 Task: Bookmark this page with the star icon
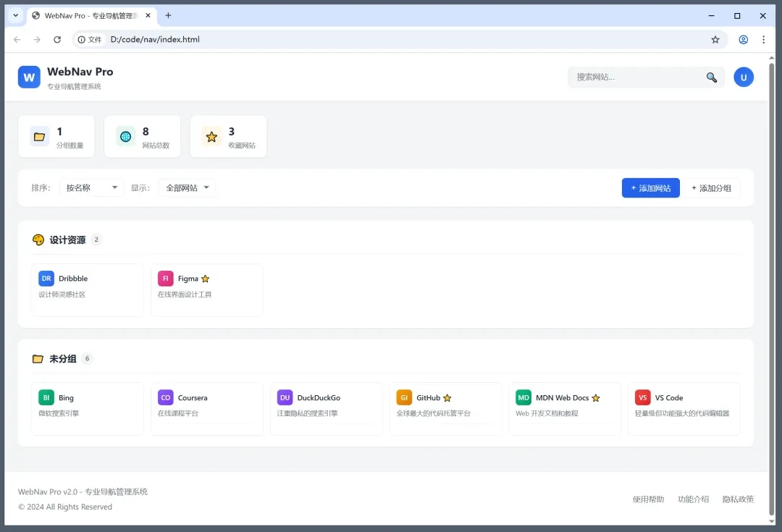point(715,39)
